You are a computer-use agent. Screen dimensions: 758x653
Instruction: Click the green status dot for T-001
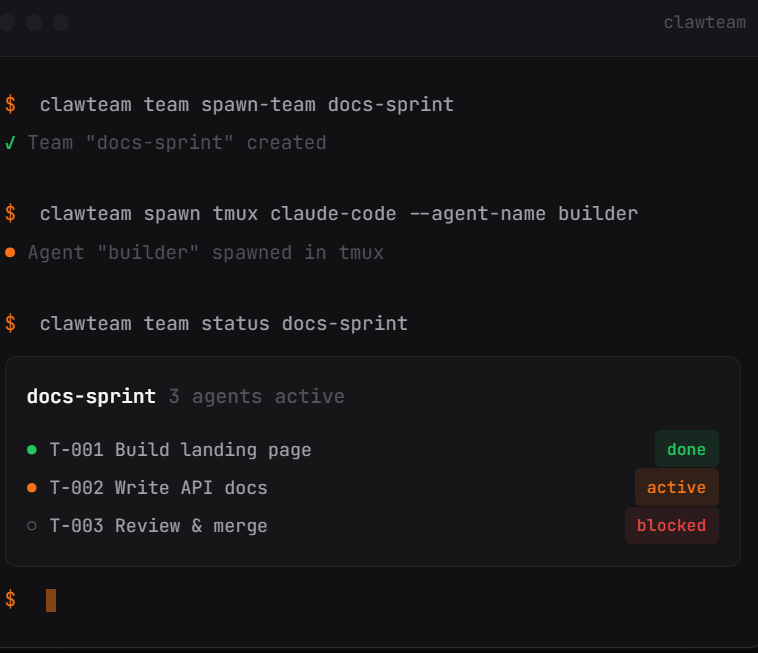pos(32,450)
